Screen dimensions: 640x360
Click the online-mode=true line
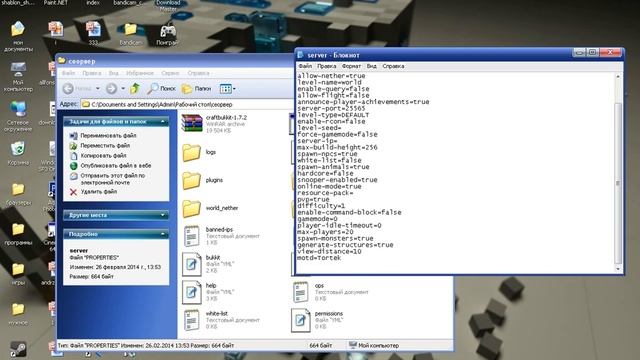point(329,187)
